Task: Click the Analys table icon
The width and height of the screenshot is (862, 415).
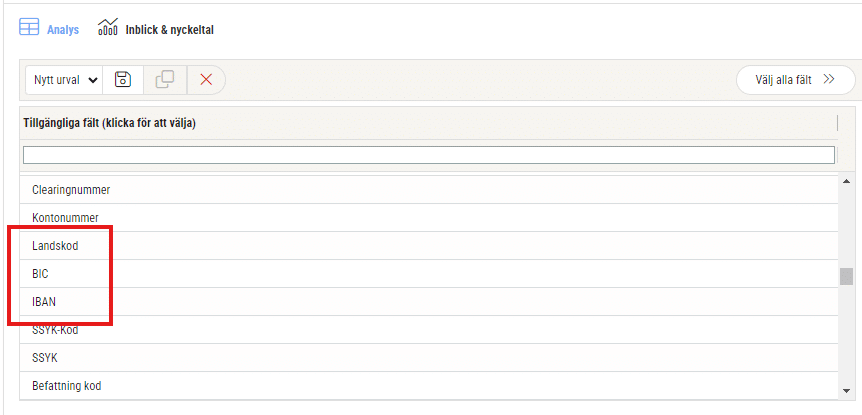Action: point(29,27)
